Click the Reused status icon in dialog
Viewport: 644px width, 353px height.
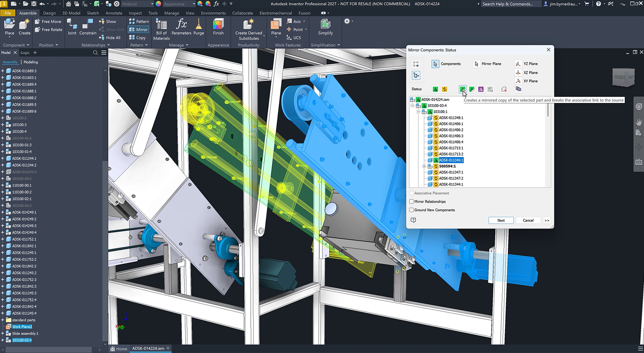pyautogui.click(x=444, y=89)
